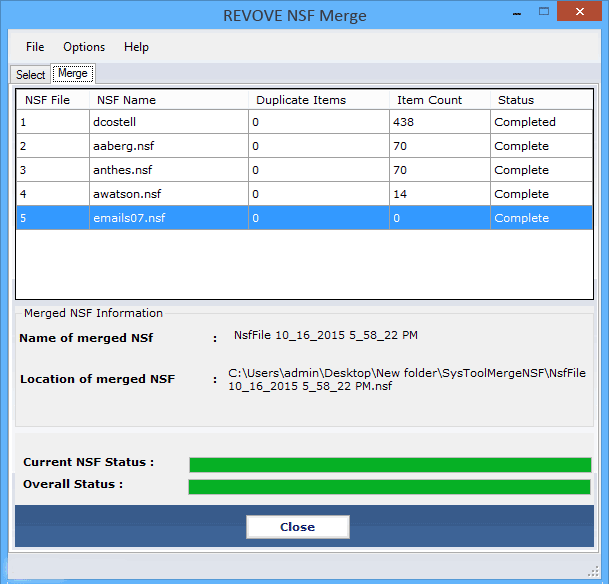The width and height of the screenshot is (609, 584).
Task: Open the Help menu
Action: tap(136, 47)
